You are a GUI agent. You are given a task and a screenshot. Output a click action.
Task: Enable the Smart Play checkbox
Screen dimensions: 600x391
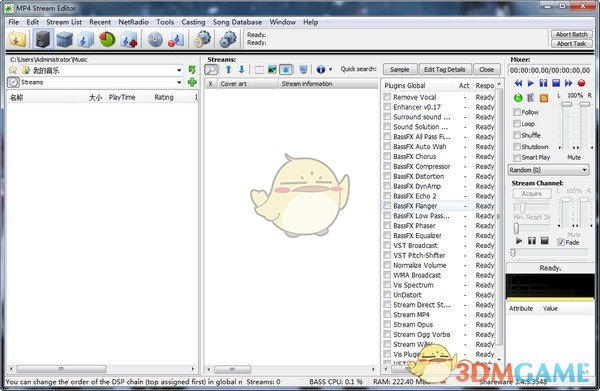517,158
